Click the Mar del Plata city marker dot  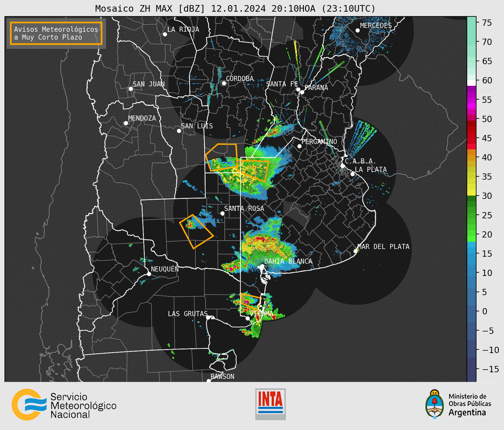coord(356,251)
